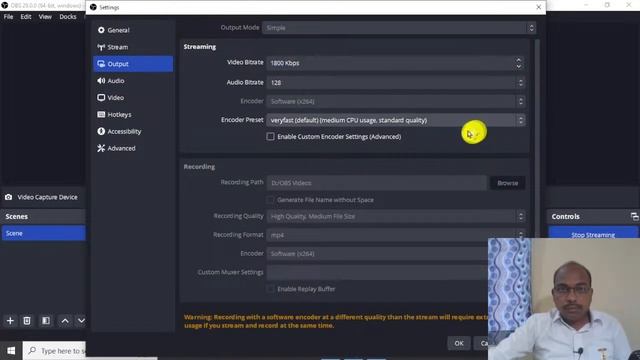
Task: Click the Video Capture Device camera icon
Action: tap(9, 197)
